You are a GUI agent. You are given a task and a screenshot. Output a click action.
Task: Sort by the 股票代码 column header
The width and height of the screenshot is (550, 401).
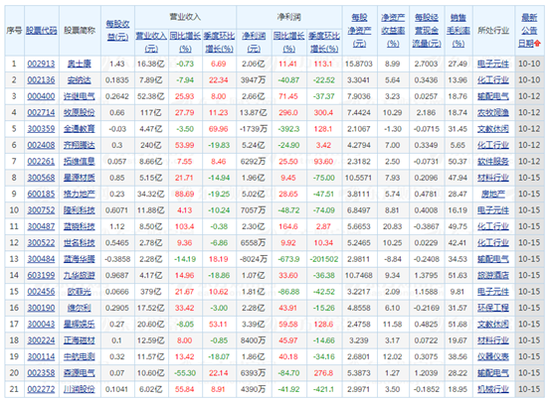(x=41, y=31)
